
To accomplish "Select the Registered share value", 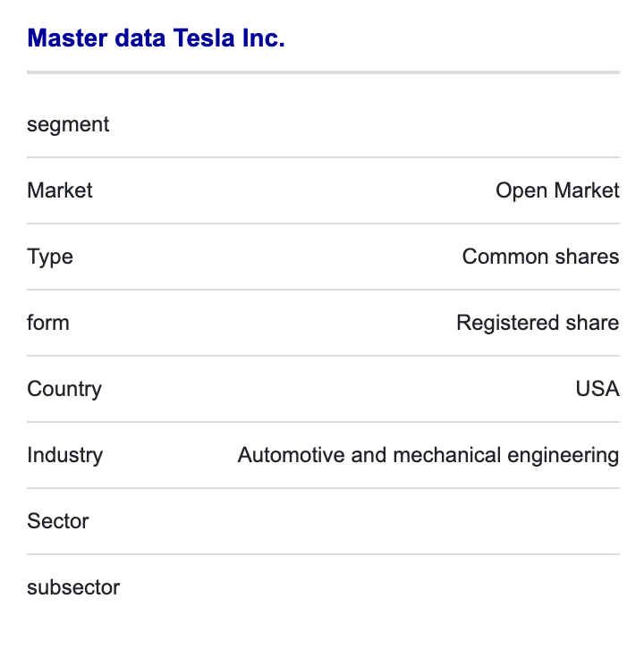I will pos(538,323).
